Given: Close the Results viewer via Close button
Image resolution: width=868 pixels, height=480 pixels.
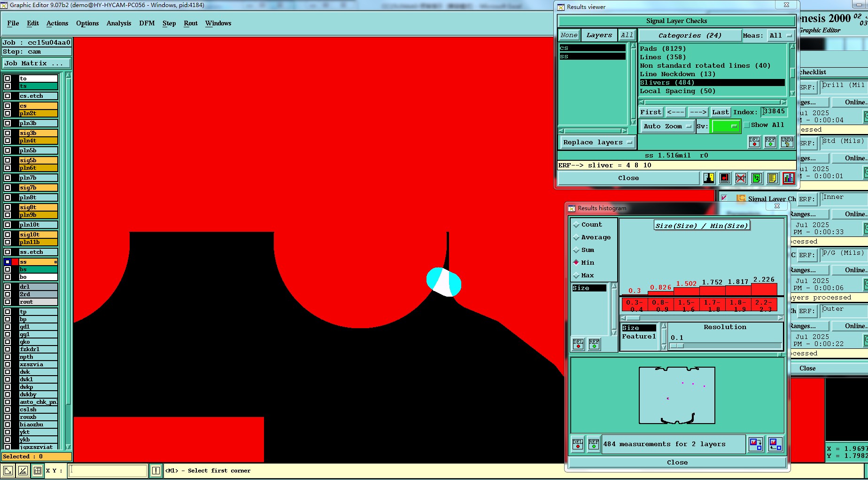Looking at the screenshot, I should pos(628,178).
